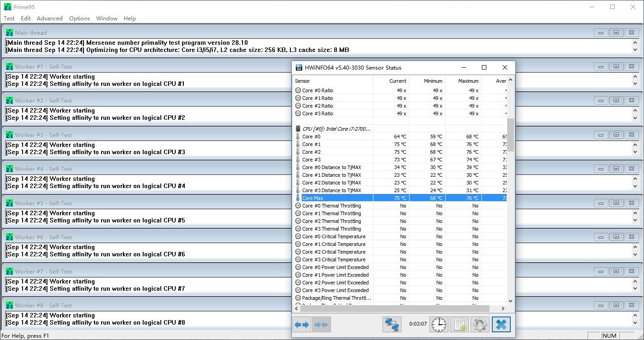This screenshot has height=340, width=644.
Task: Click the Main thread window icon
Action: 9,33
